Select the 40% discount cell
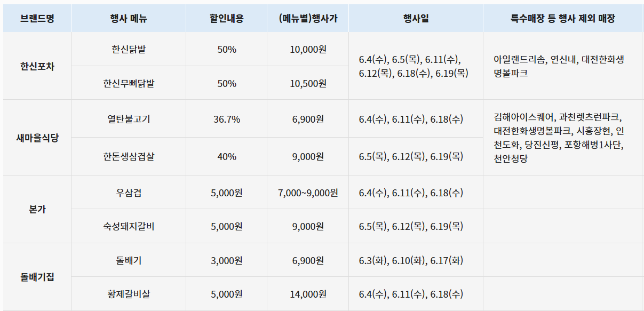The height and width of the screenshot is (311, 644). coord(227,156)
